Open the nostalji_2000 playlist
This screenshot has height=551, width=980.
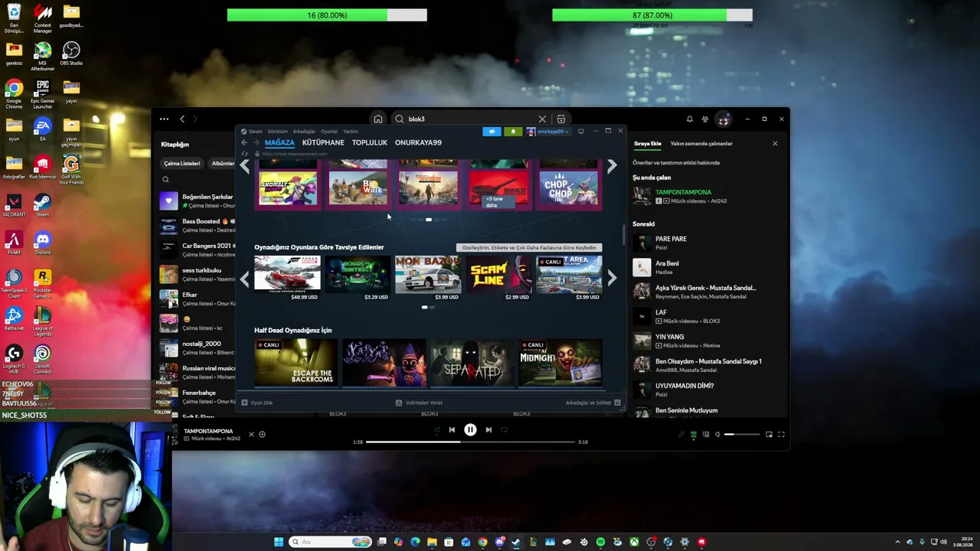point(198,348)
